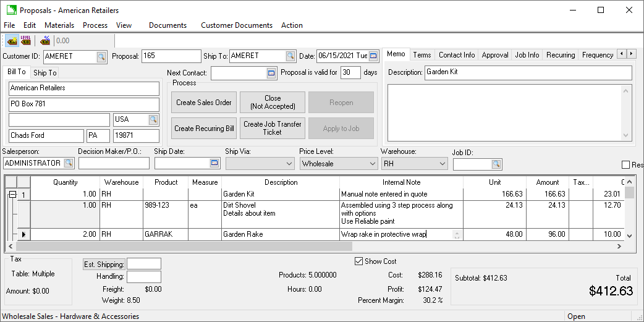The width and height of the screenshot is (644, 322).
Task: Open the Process menu
Action: [95, 25]
